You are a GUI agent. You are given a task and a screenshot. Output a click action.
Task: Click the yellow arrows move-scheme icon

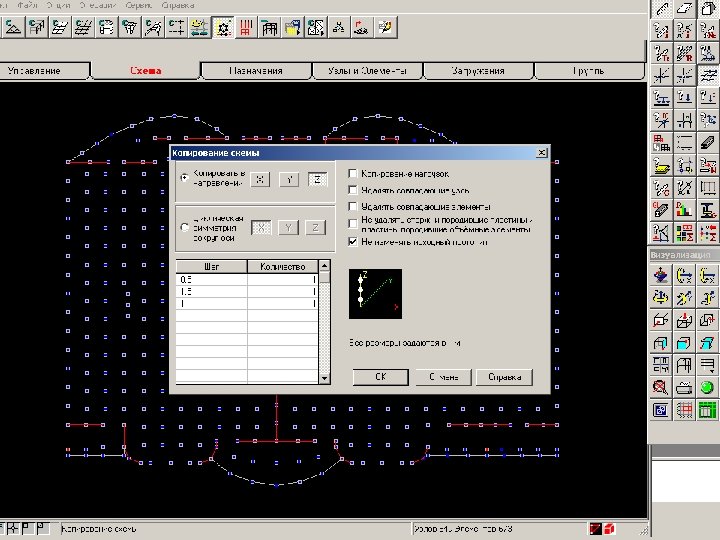199,28
